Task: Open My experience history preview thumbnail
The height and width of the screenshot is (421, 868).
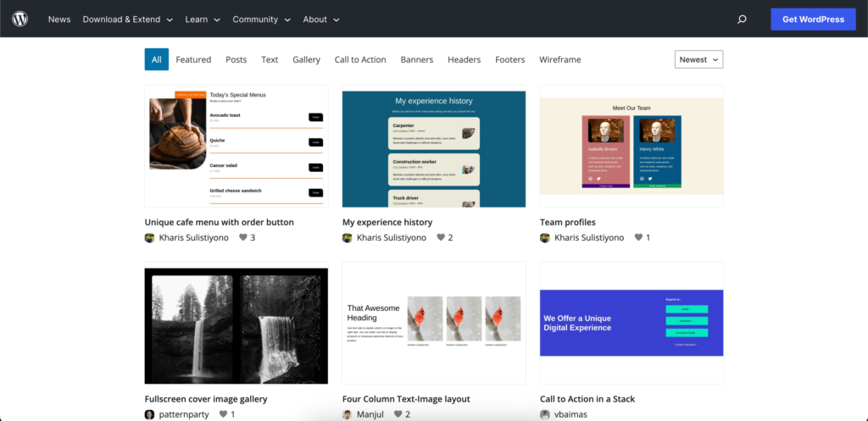Action: click(x=434, y=146)
